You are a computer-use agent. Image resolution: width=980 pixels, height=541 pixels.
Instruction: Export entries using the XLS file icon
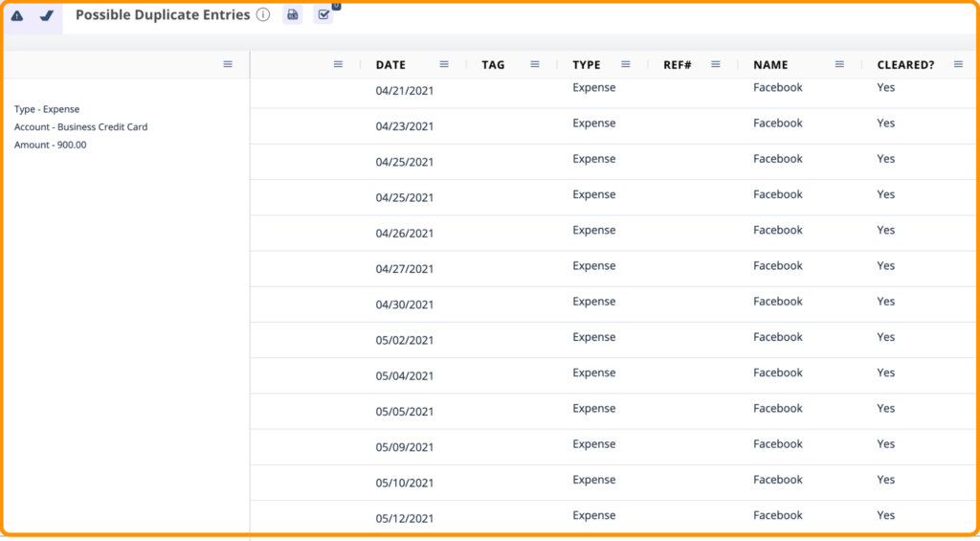pos(293,15)
